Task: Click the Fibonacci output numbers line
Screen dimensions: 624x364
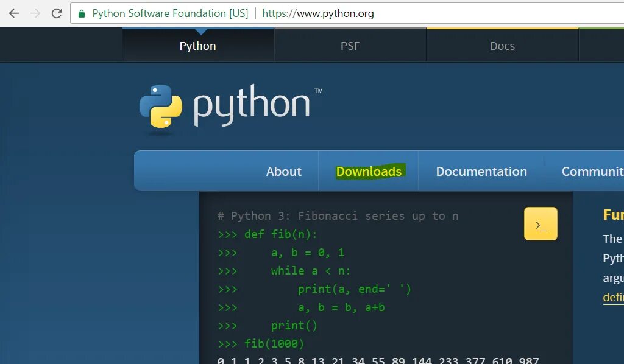Action: tap(378, 360)
